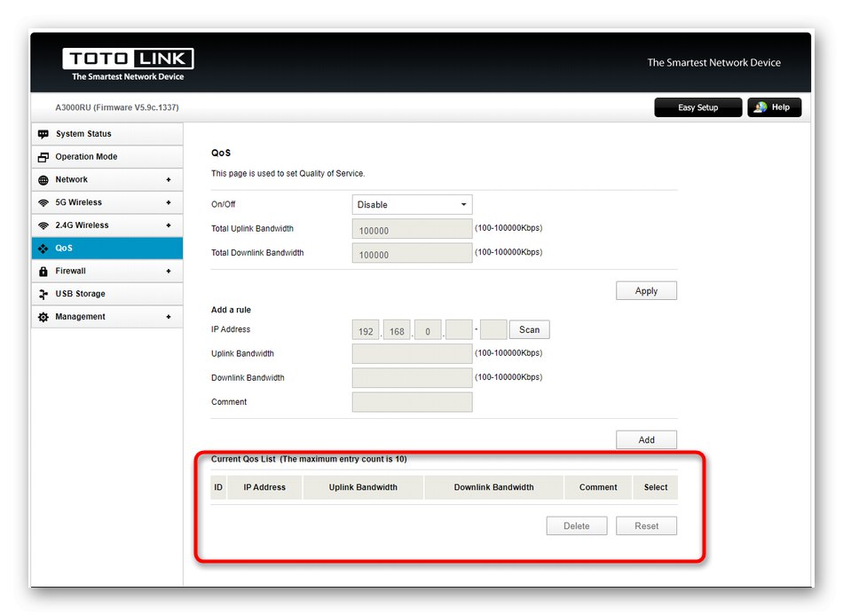The height and width of the screenshot is (616, 843).
Task: Expand the Firewall submenu plus sign
Action: (169, 271)
